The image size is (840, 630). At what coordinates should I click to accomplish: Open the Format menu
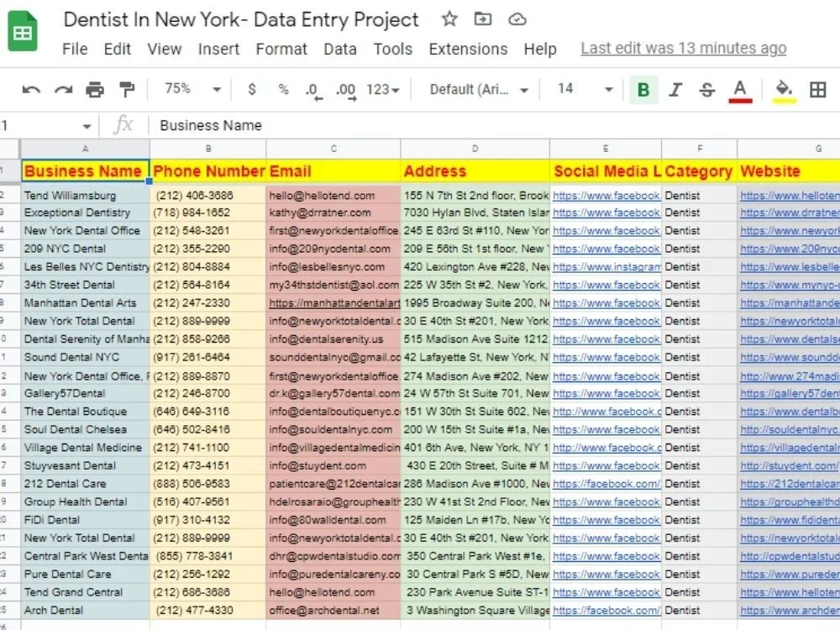click(281, 50)
